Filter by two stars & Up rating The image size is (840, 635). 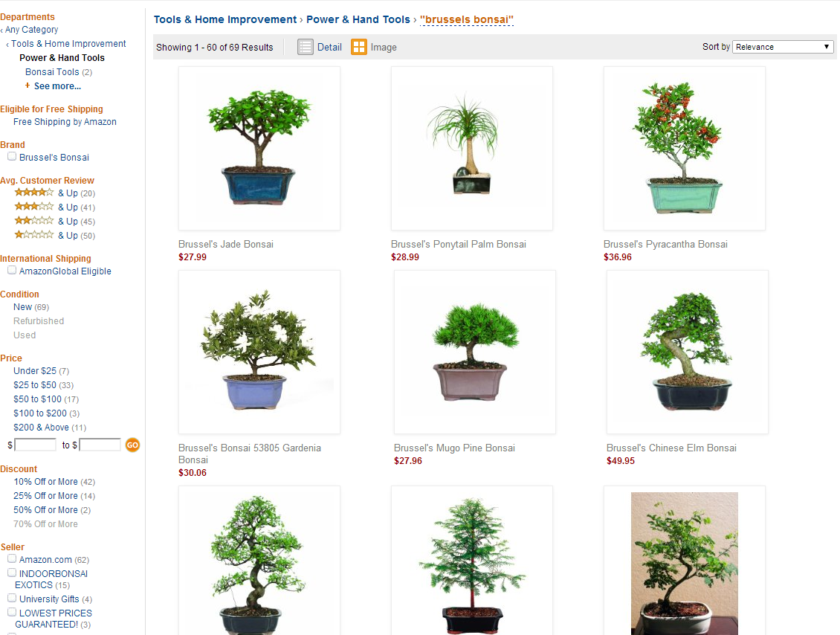point(33,221)
